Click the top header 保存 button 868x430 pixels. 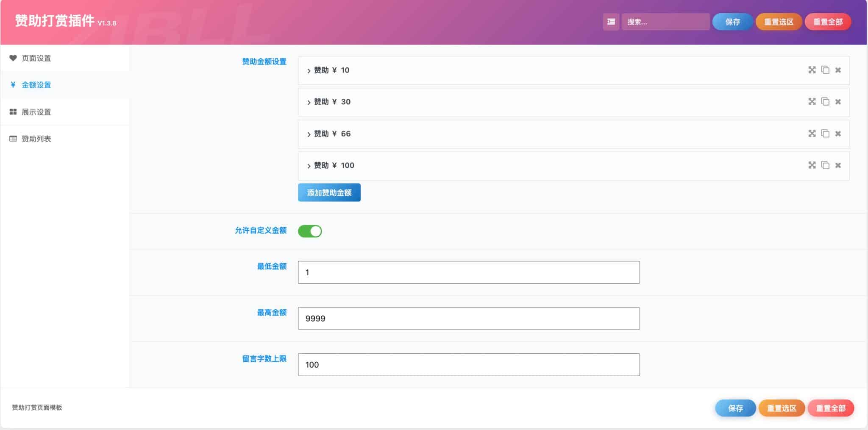pos(732,22)
